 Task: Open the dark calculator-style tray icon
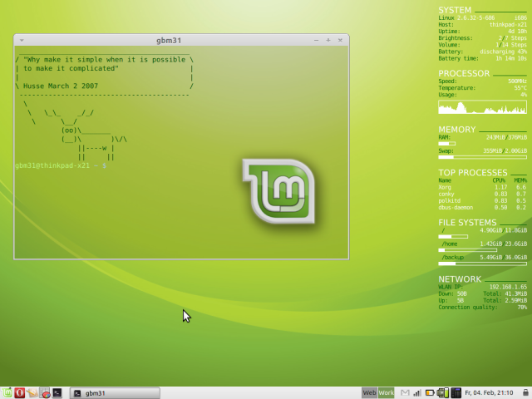(456, 393)
